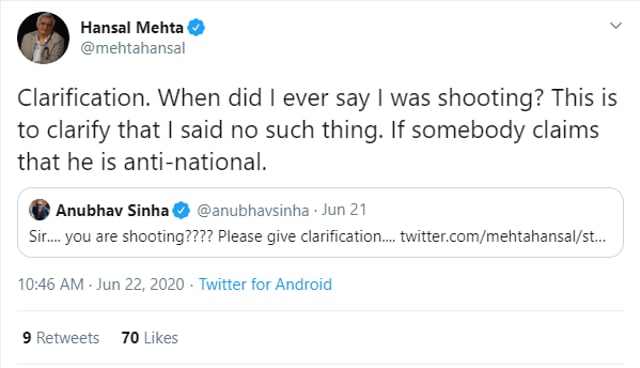Viewport: 640px width, 368px height.
Task: Open Hansal Mehta's profile picture
Action: (43, 38)
